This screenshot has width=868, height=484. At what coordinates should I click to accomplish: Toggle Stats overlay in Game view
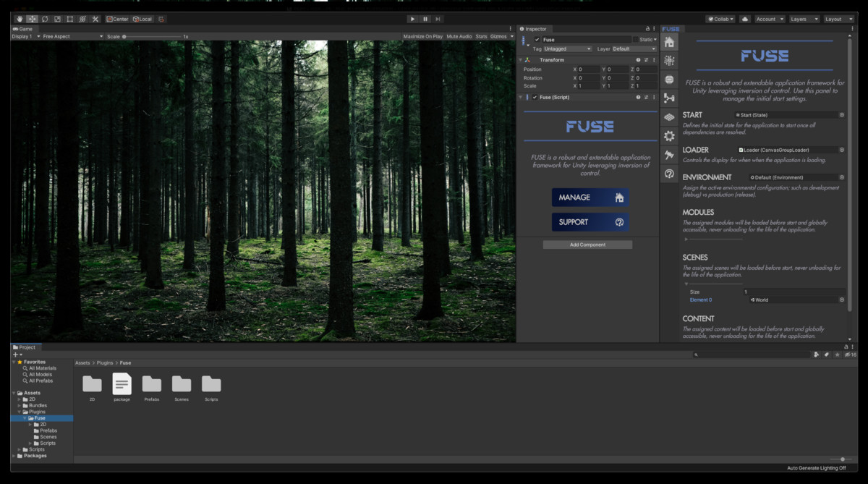(481, 36)
